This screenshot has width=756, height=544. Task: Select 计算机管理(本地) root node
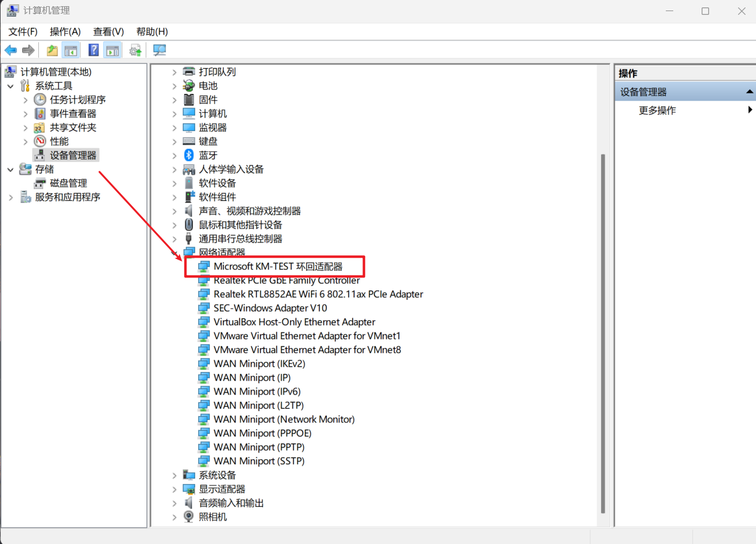coord(56,72)
